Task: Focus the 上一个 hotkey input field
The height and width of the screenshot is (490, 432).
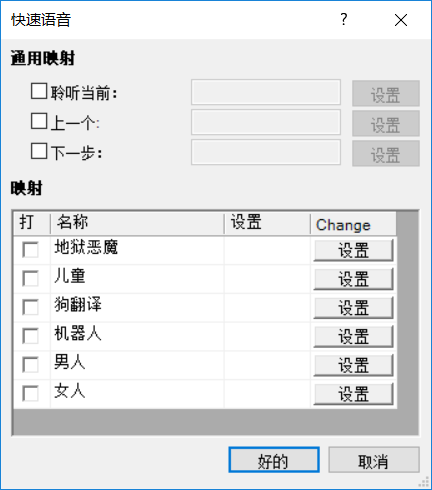Action: pos(266,122)
